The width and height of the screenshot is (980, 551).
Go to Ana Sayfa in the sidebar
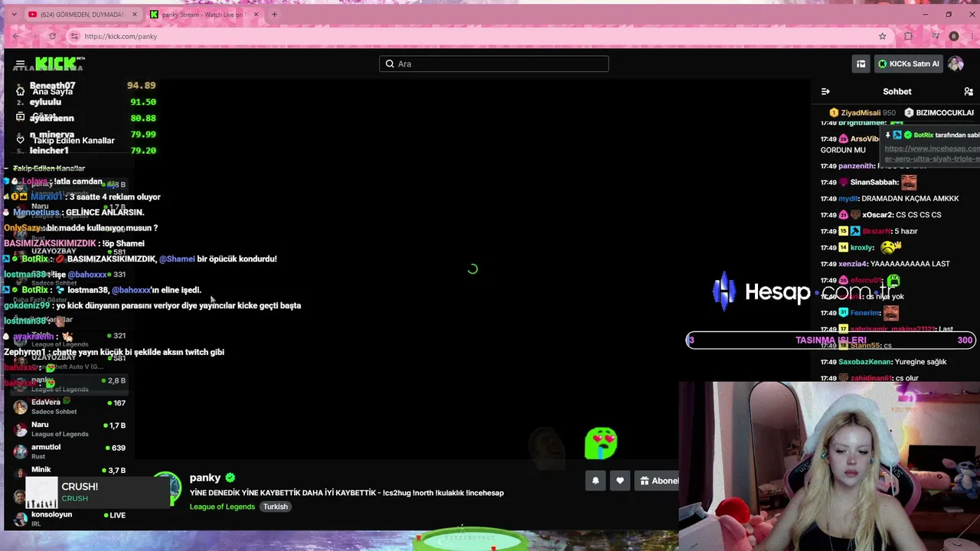(x=52, y=92)
